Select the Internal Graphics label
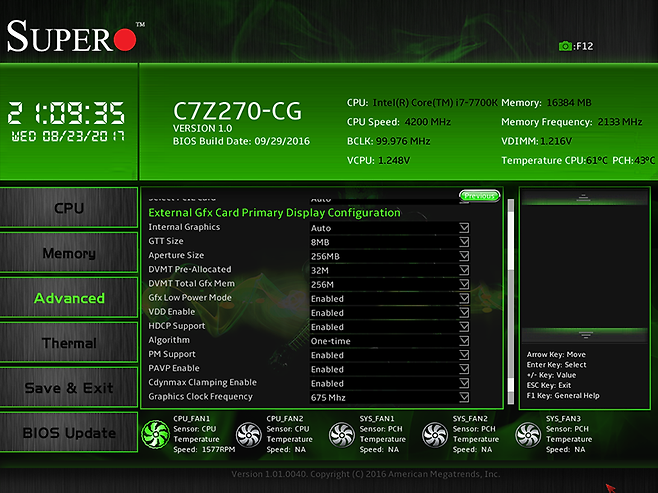The width and height of the screenshot is (658, 493). pos(184,227)
